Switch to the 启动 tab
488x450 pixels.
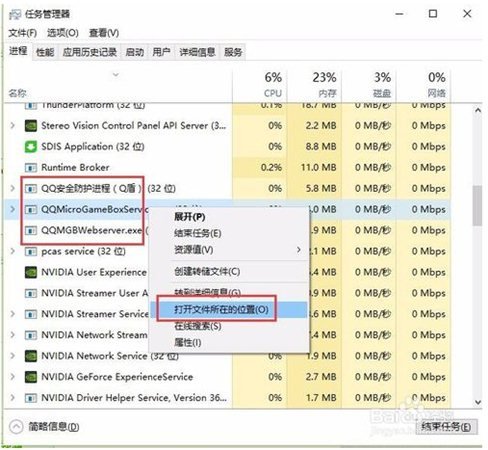[135, 52]
